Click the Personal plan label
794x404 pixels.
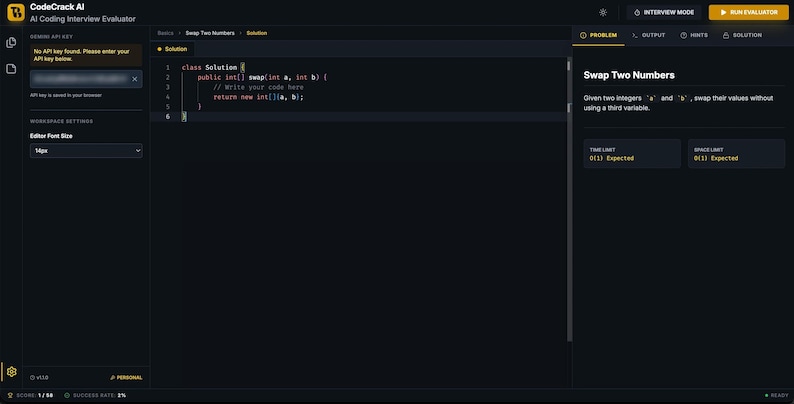[x=126, y=378]
